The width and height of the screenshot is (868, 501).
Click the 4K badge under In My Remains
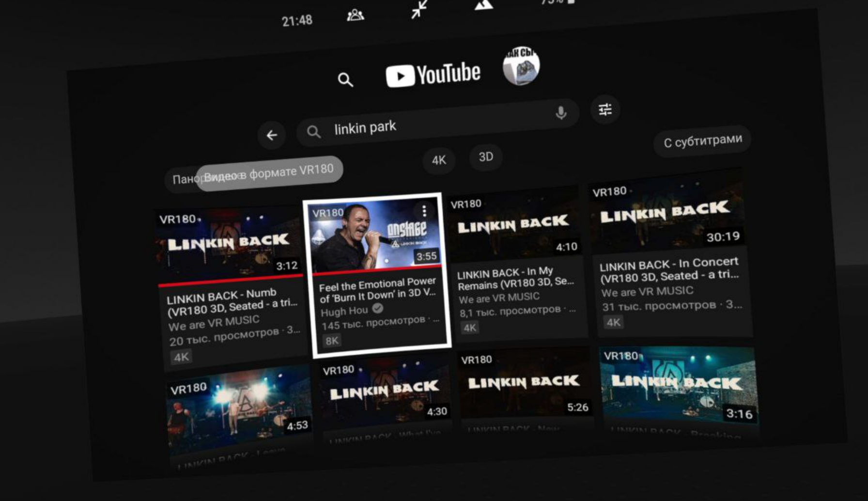[x=470, y=328]
